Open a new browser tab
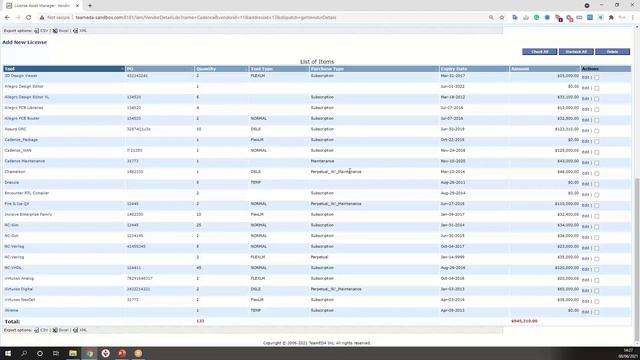 [x=90, y=6]
